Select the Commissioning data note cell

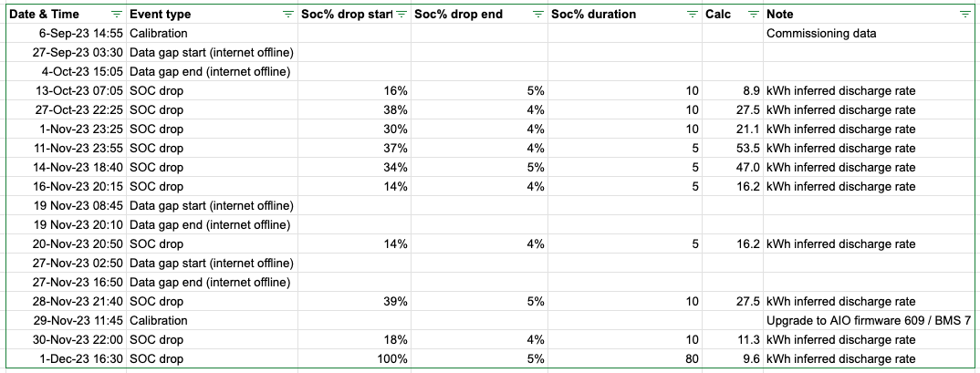tap(871, 34)
